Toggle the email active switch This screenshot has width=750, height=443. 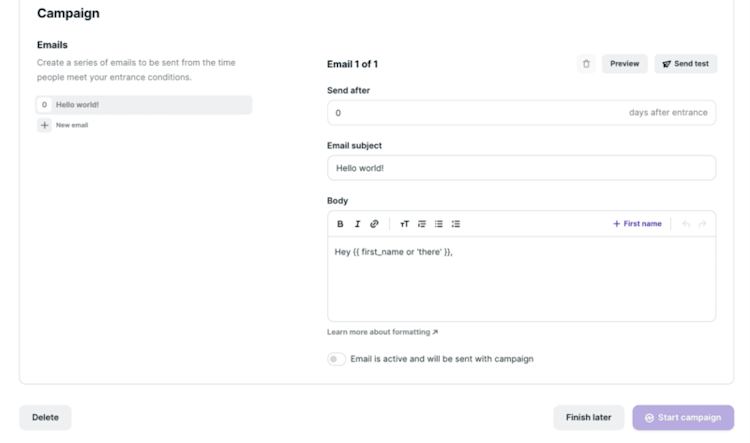point(337,359)
